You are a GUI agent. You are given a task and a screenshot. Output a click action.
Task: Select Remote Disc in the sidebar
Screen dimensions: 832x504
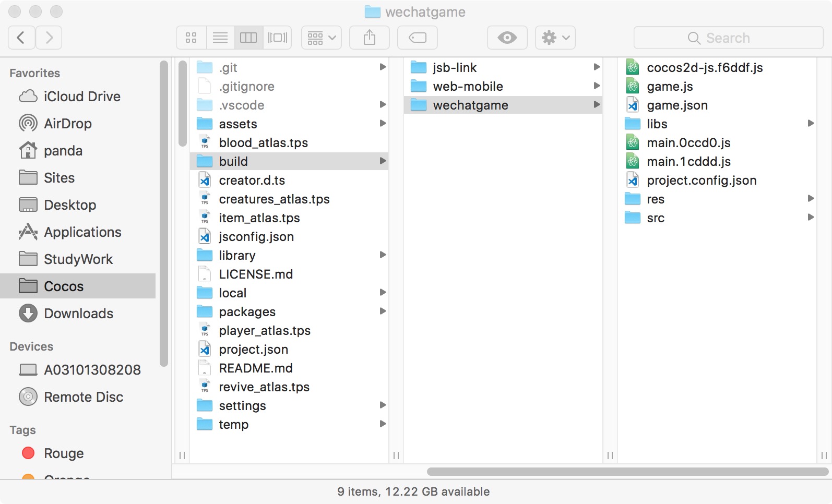click(78, 397)
